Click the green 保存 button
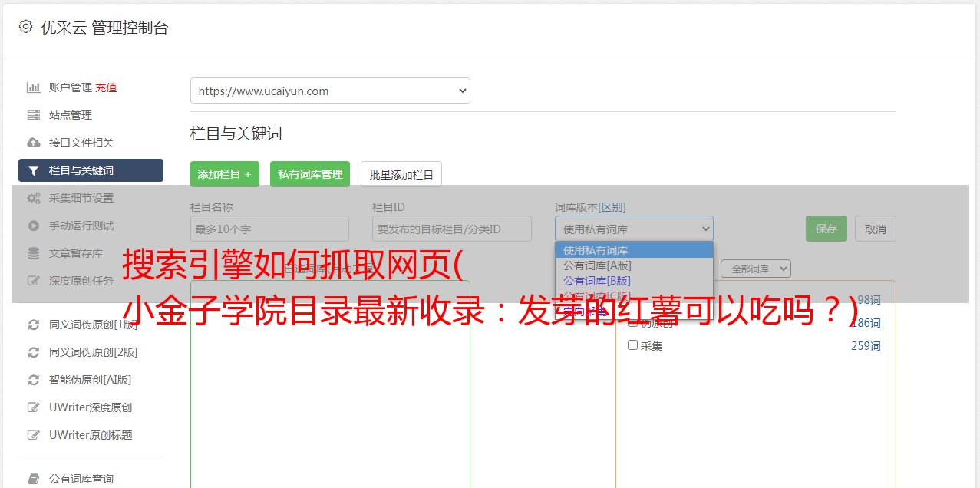Screen dimensions: 980x488 pos(827,229)
